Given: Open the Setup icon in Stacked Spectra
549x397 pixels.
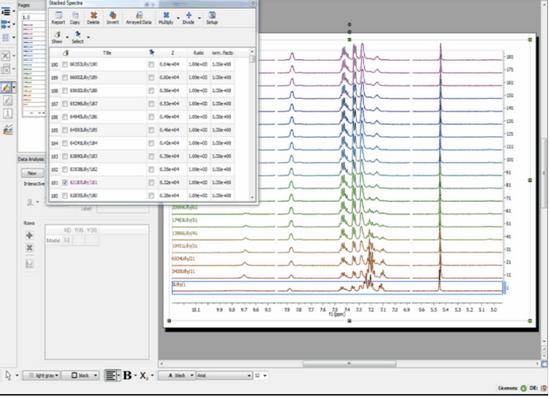Looking at the screenshot, I should 212,18.
